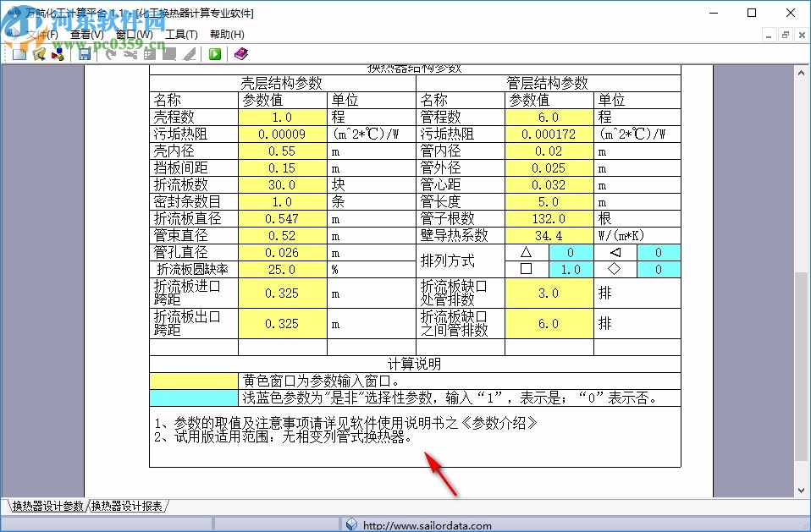This screenshot has height=532, width=811.
Task: Switch to the 换热器设计报表 tab
Action: [x=127, y=506]
